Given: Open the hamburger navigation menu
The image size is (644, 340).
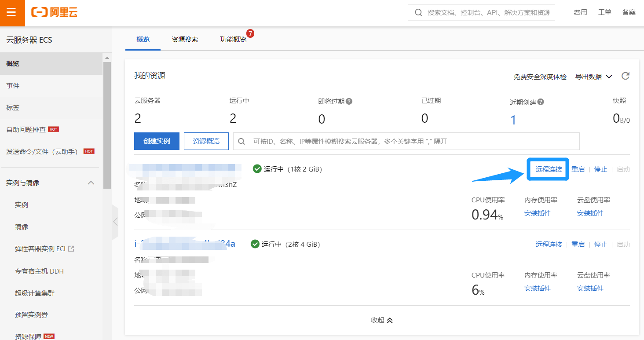Looking at the screenshot, I should click(12, 12).
